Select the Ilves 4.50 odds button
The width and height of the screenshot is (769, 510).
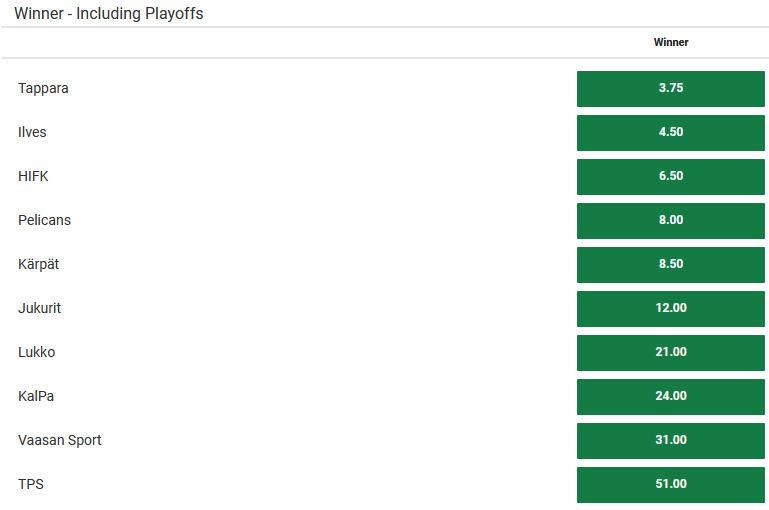(x=671, y=132)
